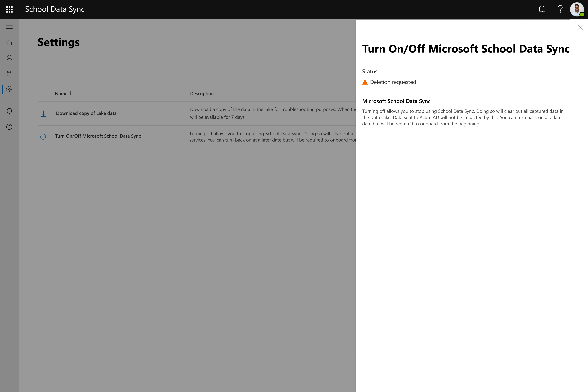Select the Settings gear in sidebar
Screen dimensions: 588x392
coord(9,89)
